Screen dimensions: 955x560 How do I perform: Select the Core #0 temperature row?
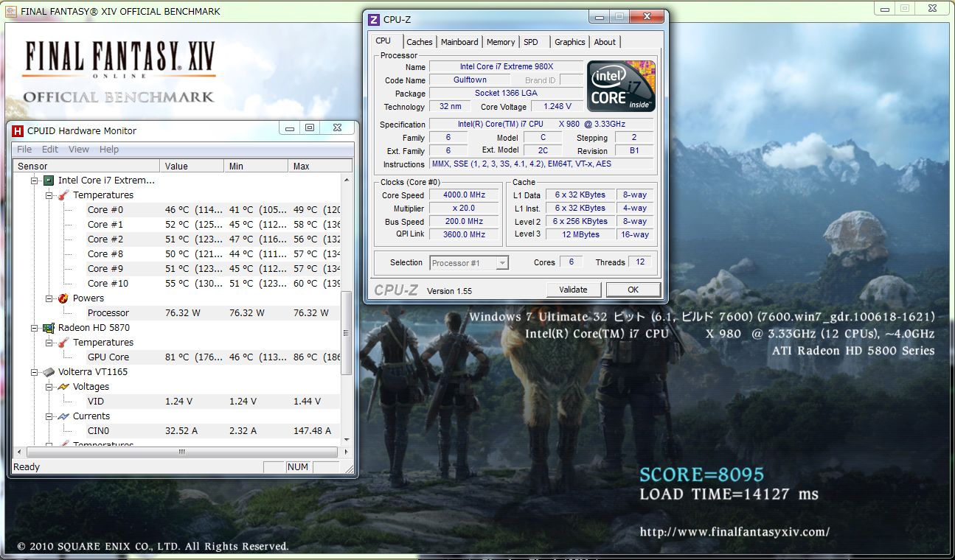tap(177, 210)
